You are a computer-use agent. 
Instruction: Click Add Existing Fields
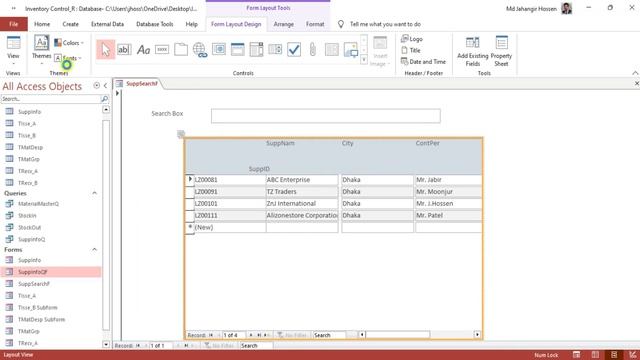coord(473,51)
